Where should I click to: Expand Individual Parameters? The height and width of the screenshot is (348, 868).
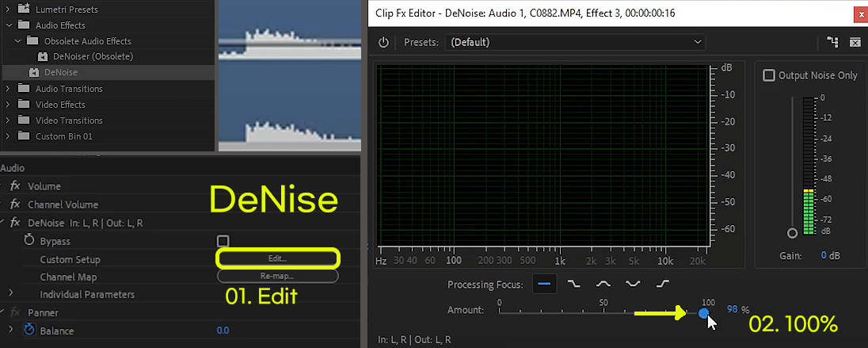(10, 292)
